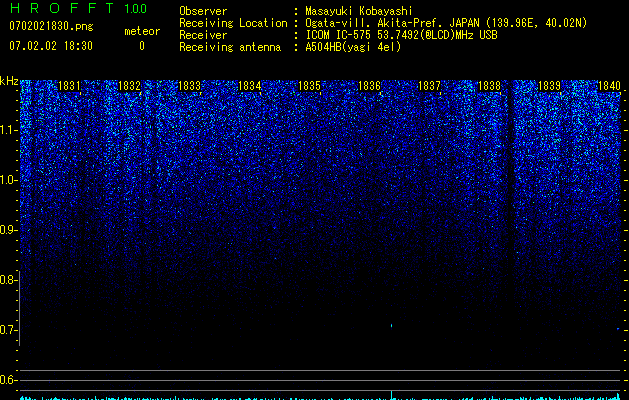629x400 pixels.
Task: Click the 0.6 kHz axis label
Action: point(8,380)
